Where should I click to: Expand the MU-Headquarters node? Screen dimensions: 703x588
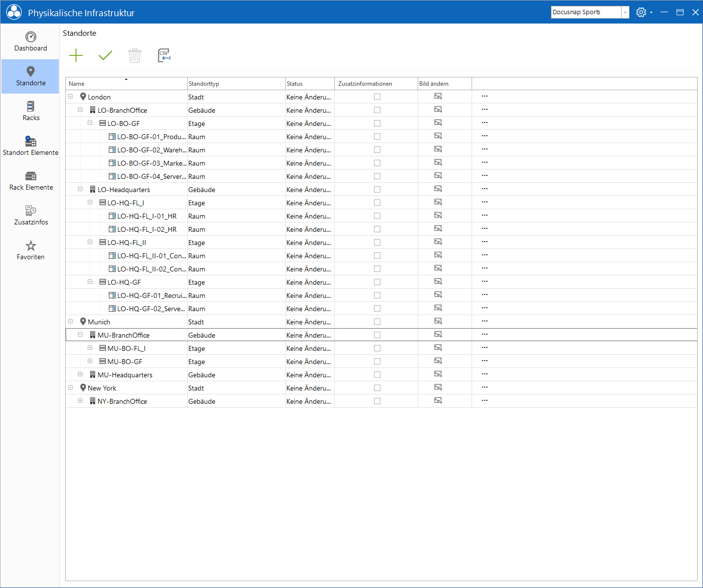pyautogui.click(x=80, y=374)
